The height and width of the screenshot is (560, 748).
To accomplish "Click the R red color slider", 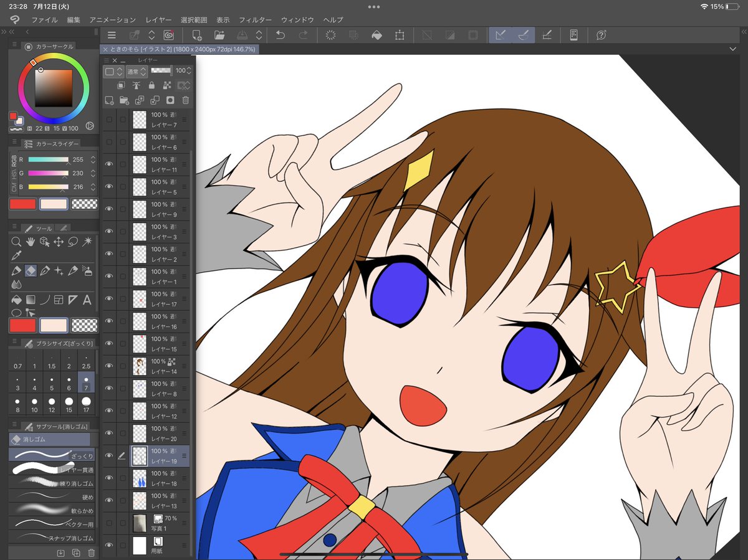I will point(48,159).
